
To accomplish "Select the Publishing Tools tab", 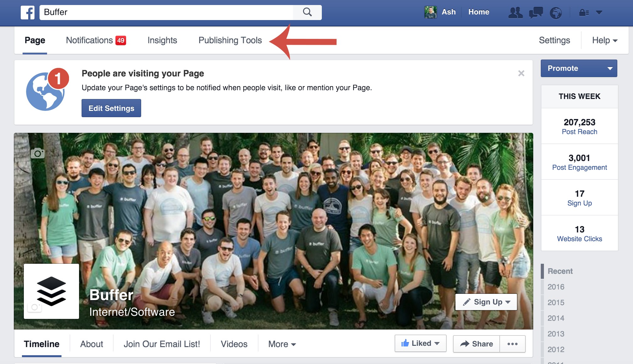I will point(230,40).
